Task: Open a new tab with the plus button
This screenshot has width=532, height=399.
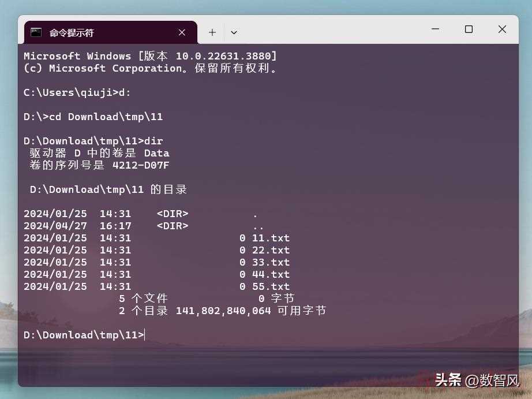Action: pyautogui.click(x=212, y=32)
